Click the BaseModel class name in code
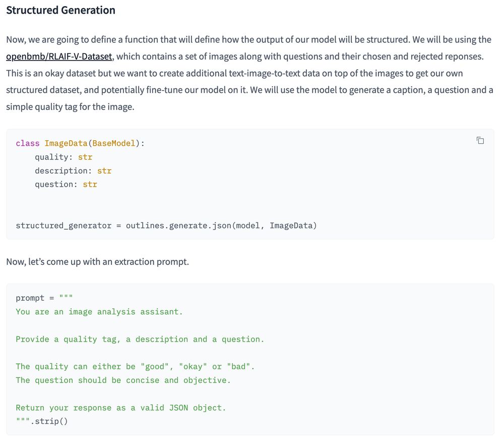The image size is (504, 444). point(114,143)
